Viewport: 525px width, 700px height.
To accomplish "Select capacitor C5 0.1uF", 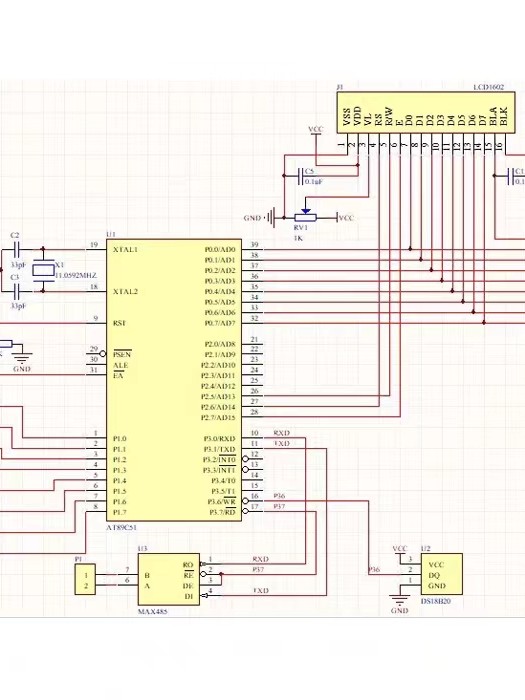I will point(299,176).
